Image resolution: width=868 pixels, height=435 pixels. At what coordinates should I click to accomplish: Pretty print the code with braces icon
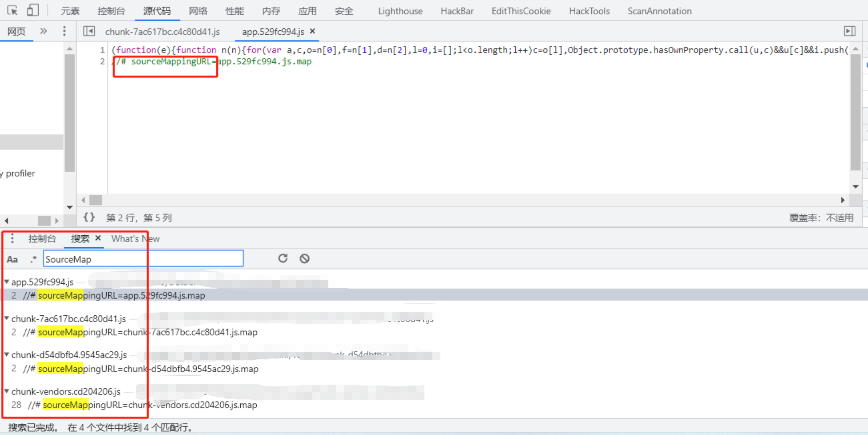[x=89, y=217]
